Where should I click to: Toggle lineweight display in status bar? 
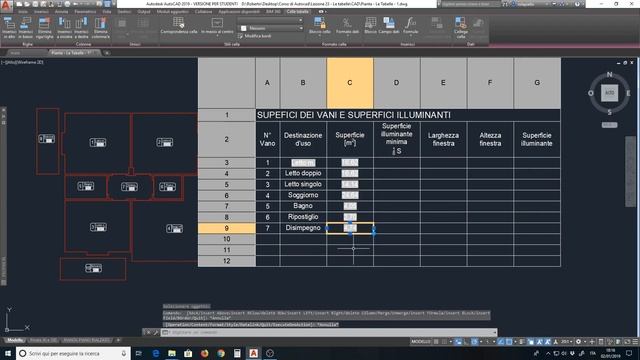tap(522, 342)
